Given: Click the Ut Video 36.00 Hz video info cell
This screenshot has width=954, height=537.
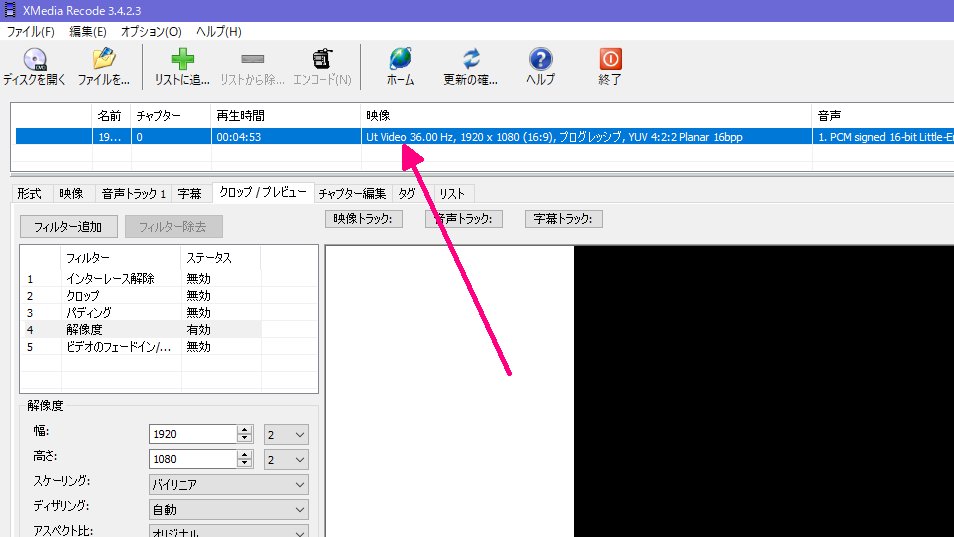Looking at the screenshot, I should pos(587,137).
